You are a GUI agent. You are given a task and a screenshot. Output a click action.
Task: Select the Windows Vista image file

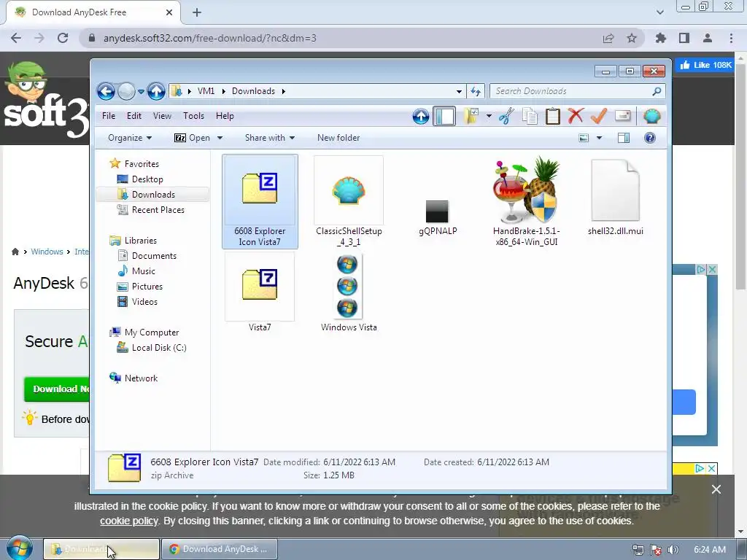click(349, 292)
